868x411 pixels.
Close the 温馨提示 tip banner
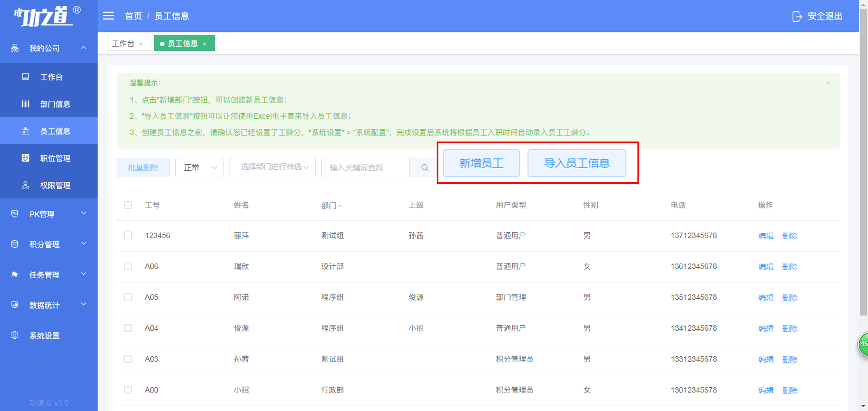click(828, 83)
